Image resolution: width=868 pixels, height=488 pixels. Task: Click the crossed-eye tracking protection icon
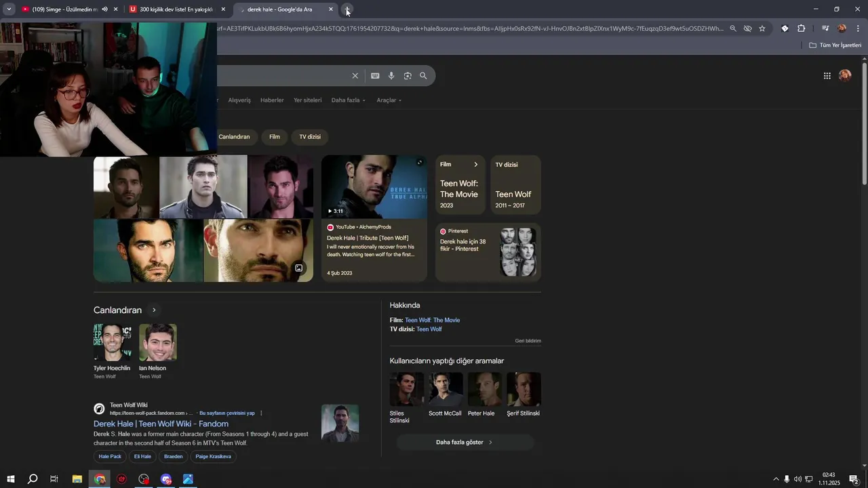coord(747,28)
